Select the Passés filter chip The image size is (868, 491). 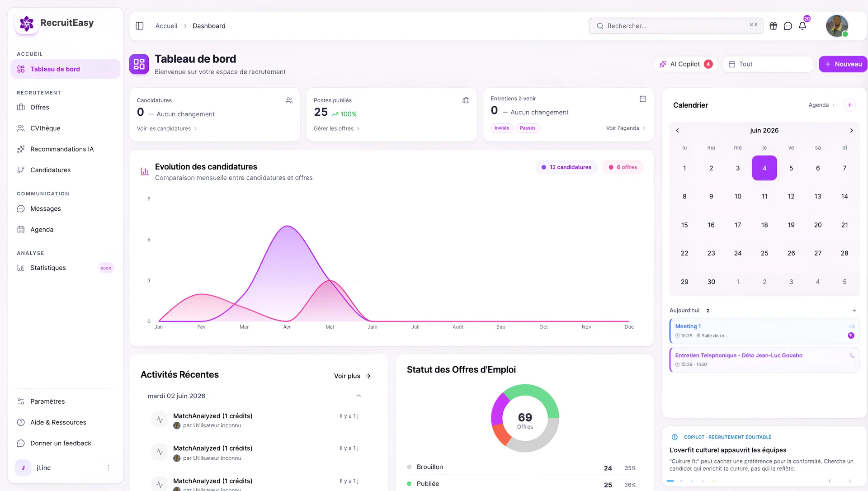(x=528, y=128)
